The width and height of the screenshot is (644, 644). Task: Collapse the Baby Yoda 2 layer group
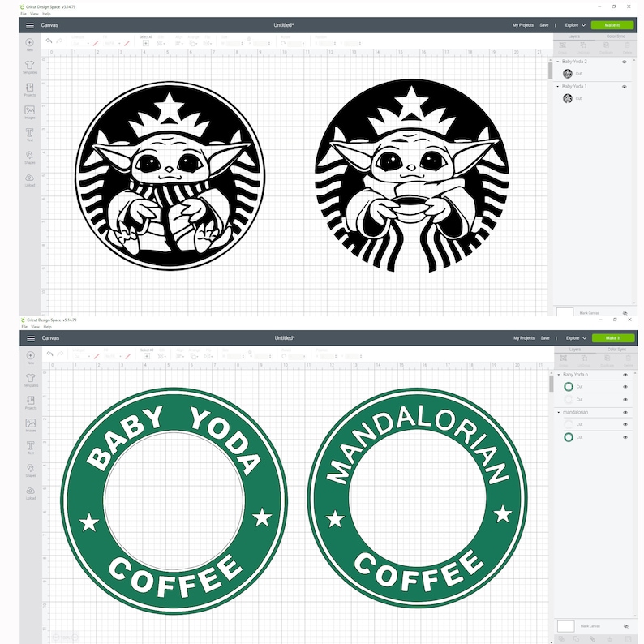coord(558,62)
